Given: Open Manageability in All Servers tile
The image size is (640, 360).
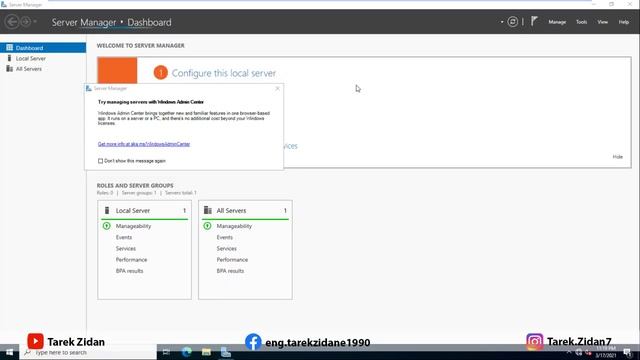Looking at the screenshot, I should [x=234, y=226].
